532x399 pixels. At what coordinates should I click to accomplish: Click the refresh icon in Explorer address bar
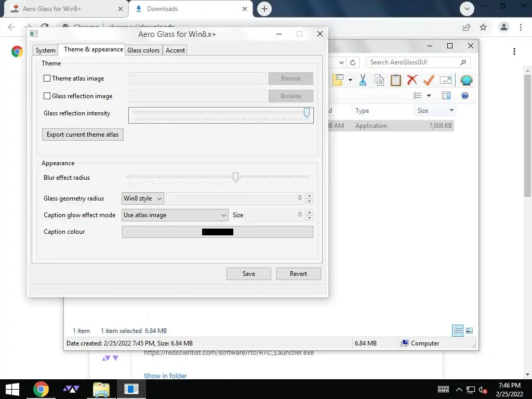(353, 62)
